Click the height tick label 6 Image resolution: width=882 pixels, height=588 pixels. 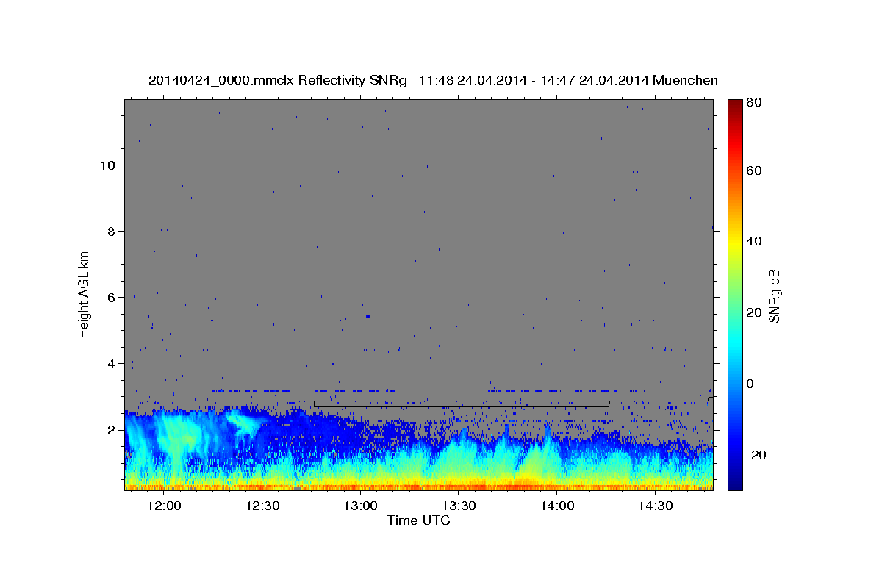coord(112,297)
